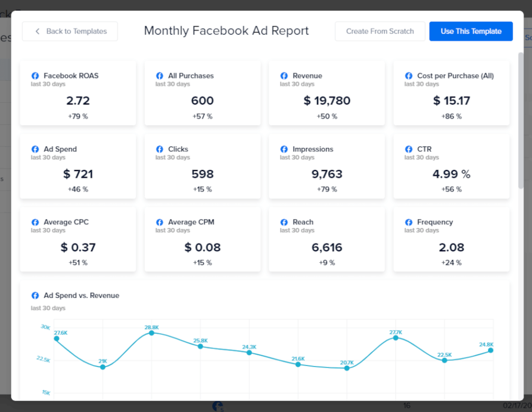Click Facebook icon beside Ad Spend vs. Revenue
This screenshot has height=412, width=532.
point(35,296)
